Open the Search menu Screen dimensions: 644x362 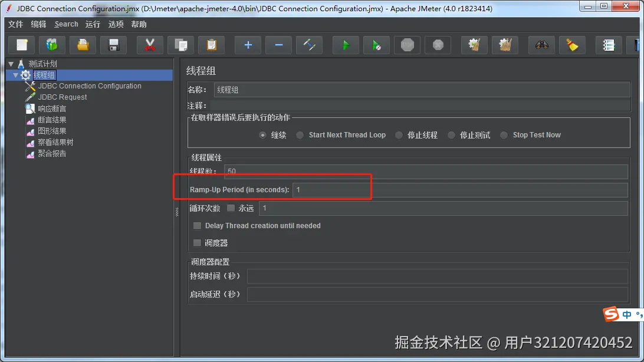tap(66, 24)
